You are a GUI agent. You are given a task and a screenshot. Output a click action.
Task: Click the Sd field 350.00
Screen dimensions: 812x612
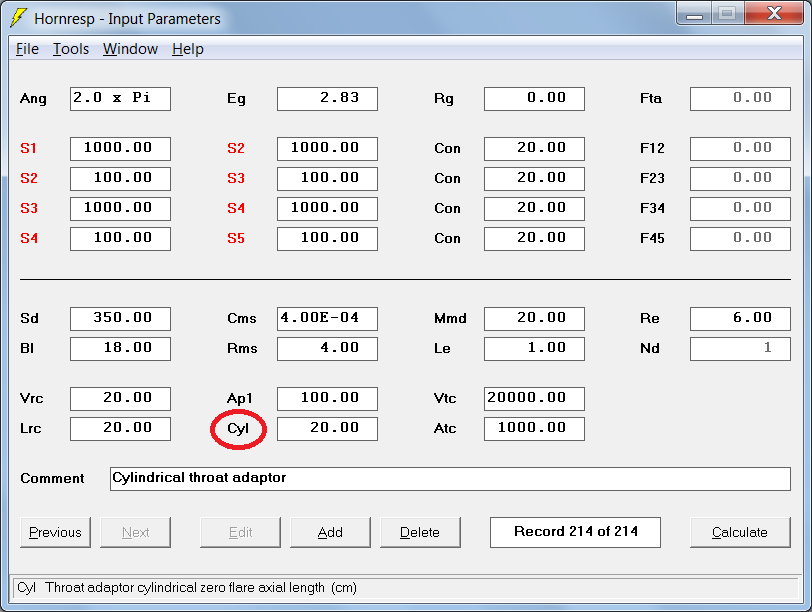click(120, 318)
